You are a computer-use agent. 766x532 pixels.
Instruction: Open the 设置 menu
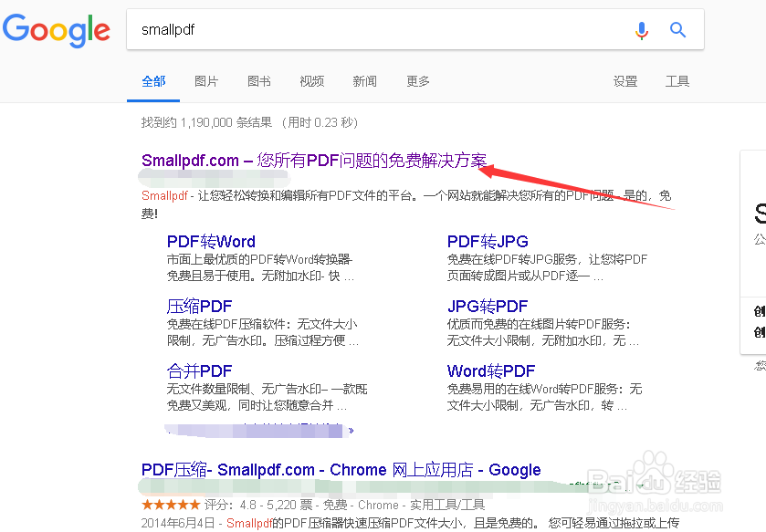tap(625, 81)
